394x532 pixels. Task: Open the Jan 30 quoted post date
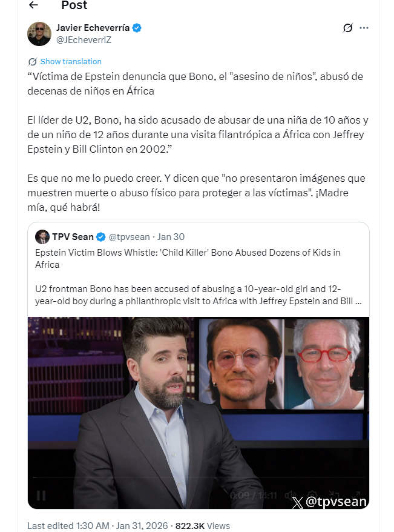click(x=171, y=237)
